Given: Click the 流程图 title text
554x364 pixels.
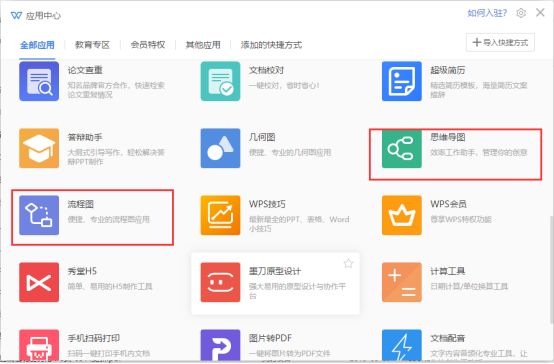Looking at the screenshot, I should pyautogui.click(x=81, y=204).
